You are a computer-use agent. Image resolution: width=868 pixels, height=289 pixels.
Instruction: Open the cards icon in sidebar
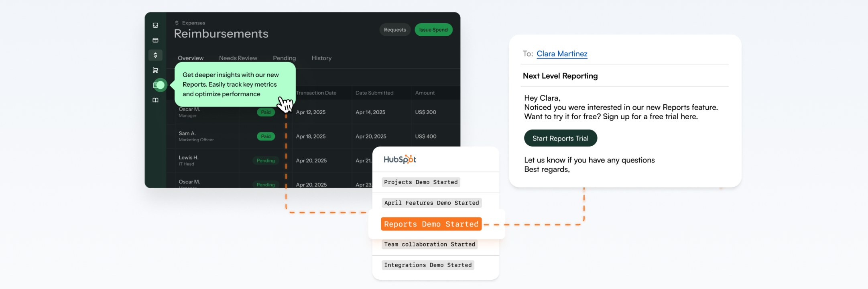tap(155, 40)
